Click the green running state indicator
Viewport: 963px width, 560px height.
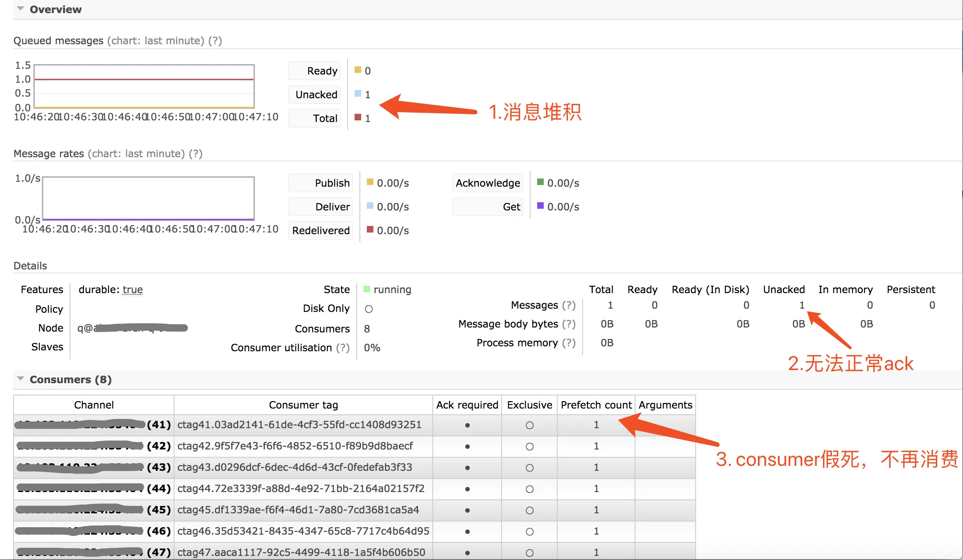click(x=367, y=289)
